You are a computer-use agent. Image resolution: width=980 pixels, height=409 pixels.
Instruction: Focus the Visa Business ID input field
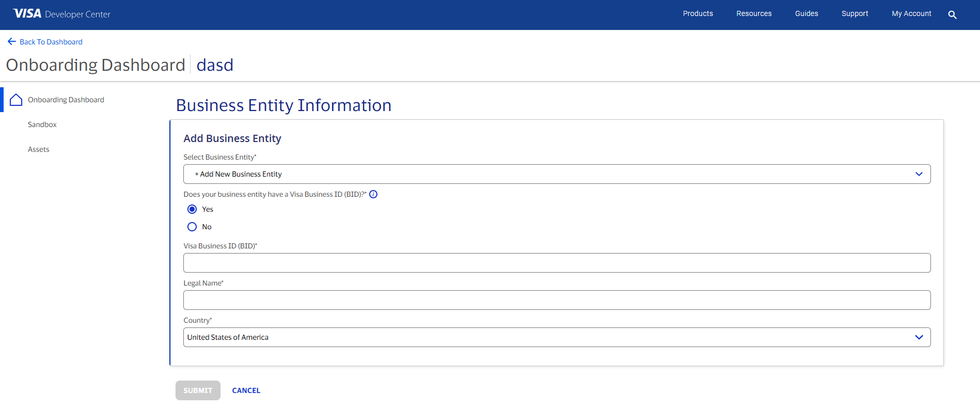tap(556, 263)
